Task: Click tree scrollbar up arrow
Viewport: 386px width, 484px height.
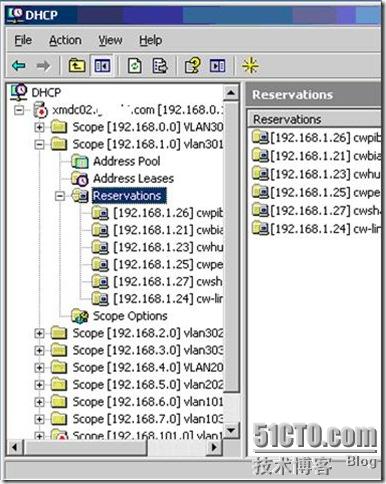Action: click(x=231, y=93)
